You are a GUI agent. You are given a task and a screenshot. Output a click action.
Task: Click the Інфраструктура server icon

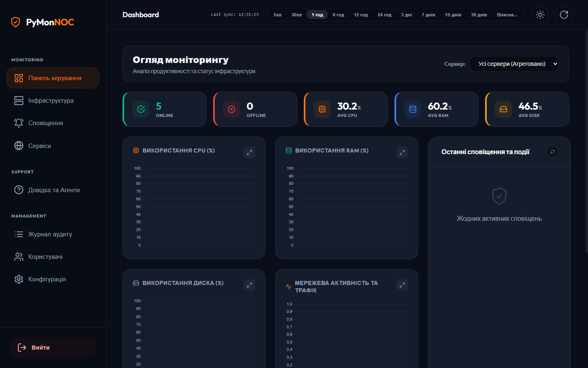coord(19,101)
